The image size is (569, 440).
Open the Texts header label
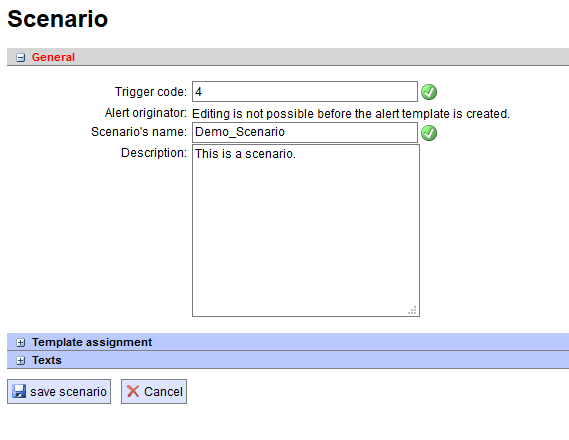[46, 361]
